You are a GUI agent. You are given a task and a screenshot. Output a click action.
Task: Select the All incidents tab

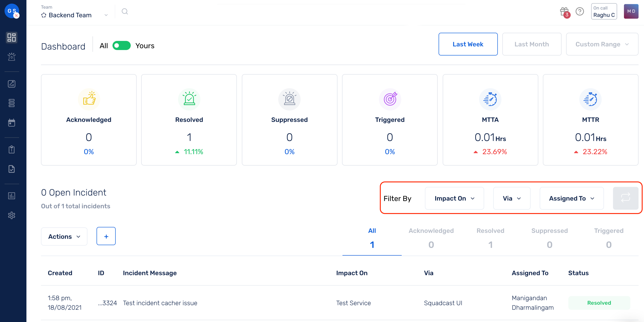372,238
